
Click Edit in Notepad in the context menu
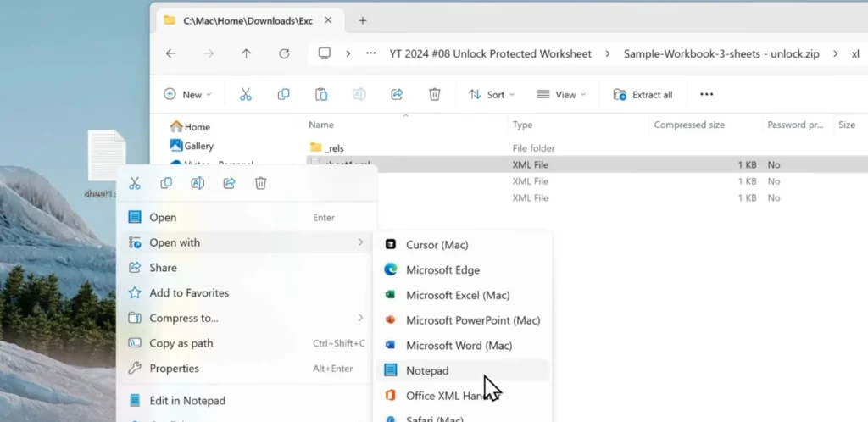pyautogui.click(x=247, y=401)
